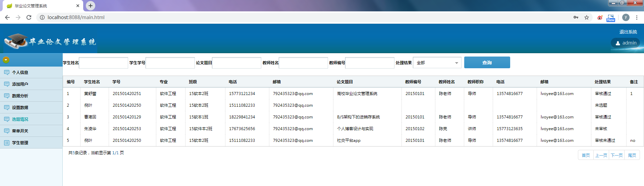Open 数据分析 in the sidebar
Image resolution: width=644 pixels, height=186 pixels.
(x=31, y=96)
